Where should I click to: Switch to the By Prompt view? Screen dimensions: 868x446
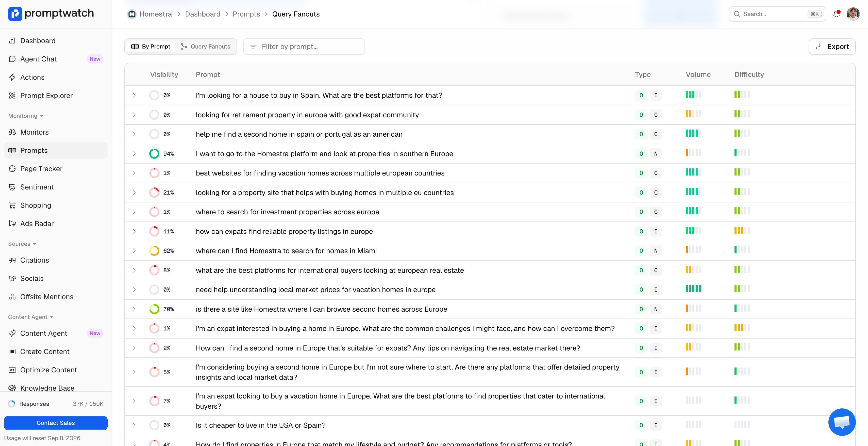tap(151, 46)
